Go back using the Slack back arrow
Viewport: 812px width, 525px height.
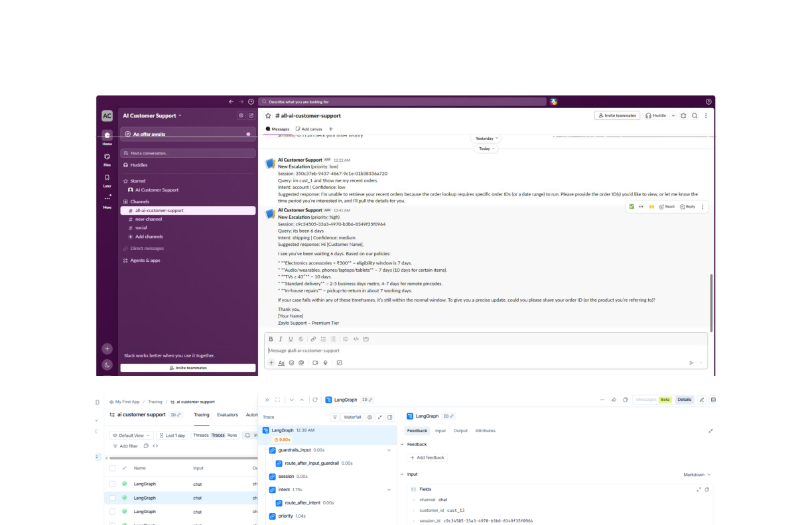[231, 102]
